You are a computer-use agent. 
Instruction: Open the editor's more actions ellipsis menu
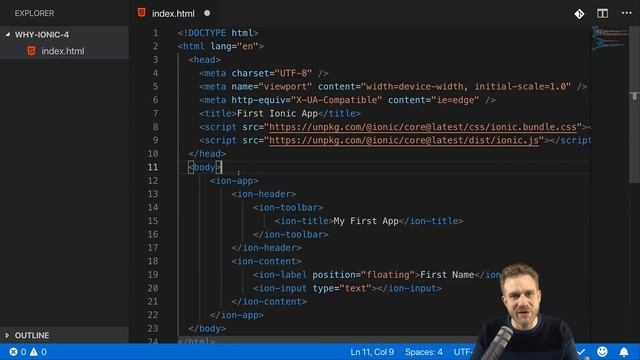[x=627, y=13]
